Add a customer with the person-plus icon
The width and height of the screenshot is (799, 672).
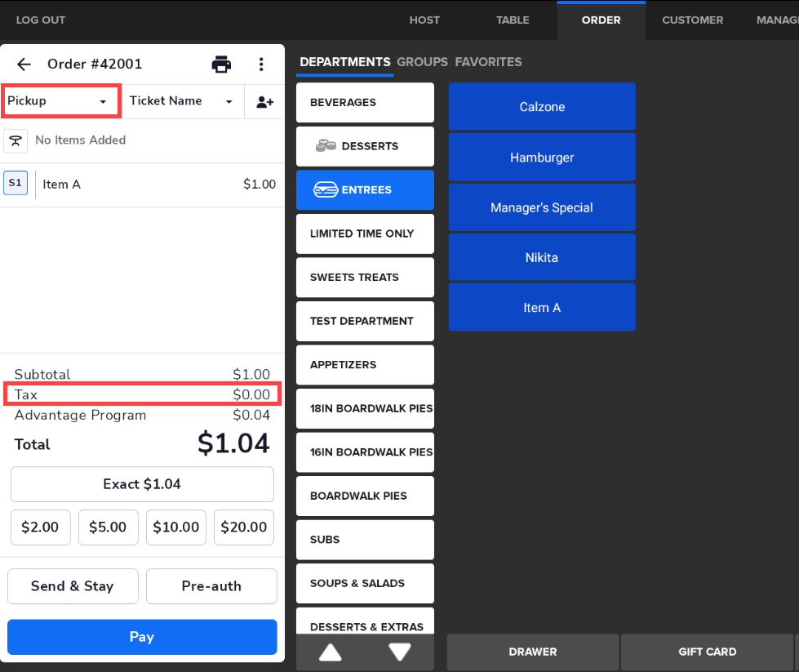[265, 101]
